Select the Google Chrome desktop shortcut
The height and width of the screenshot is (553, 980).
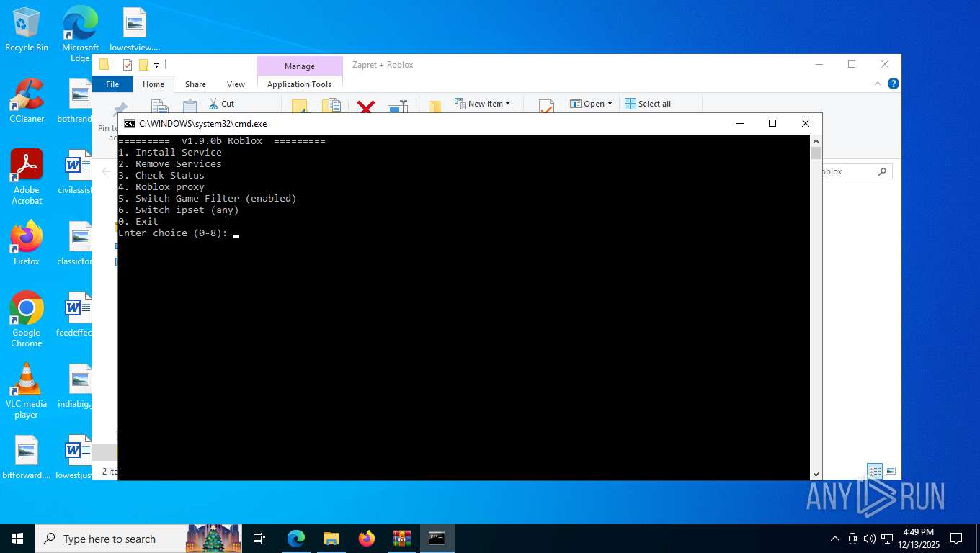tap(27, 320)
